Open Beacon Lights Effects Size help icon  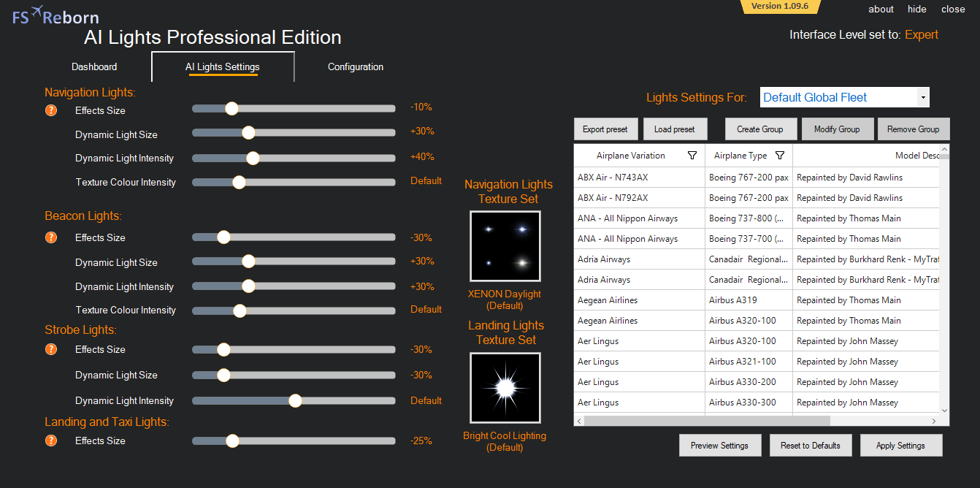tap(51, 237)
